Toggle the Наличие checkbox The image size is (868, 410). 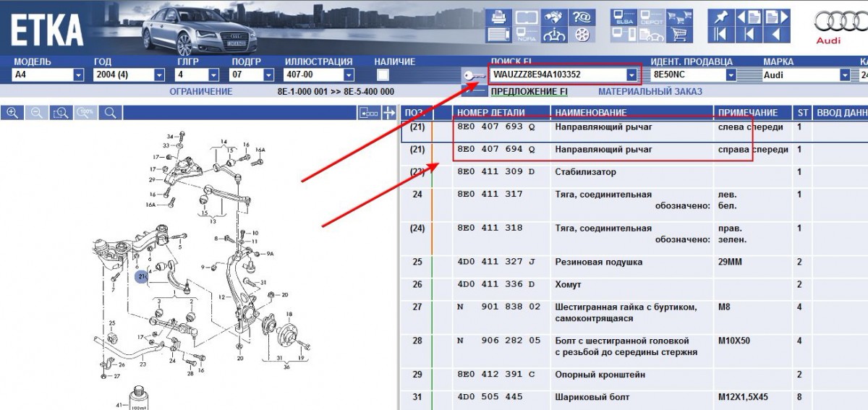[x=383, y=74]
